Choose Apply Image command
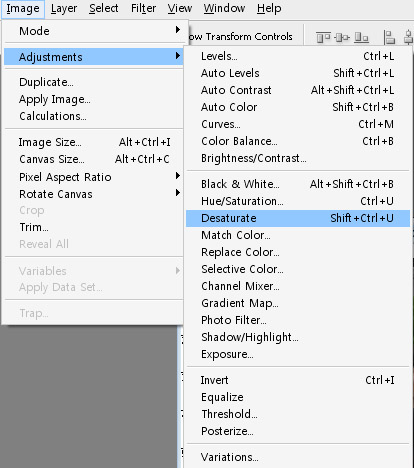 pyautogui.click(x=94, y=99)
